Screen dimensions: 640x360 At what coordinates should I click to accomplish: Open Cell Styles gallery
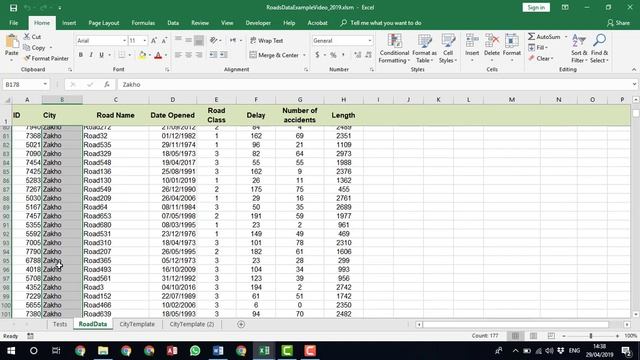pyautogui.click(x=448, y=49)
